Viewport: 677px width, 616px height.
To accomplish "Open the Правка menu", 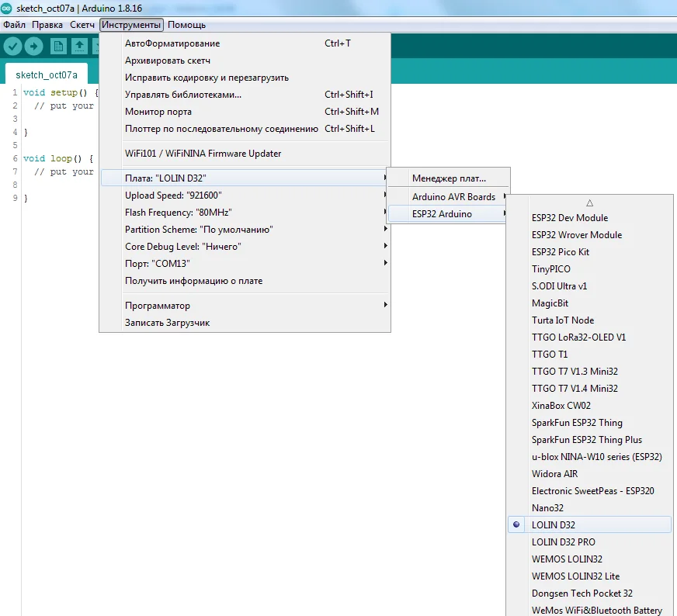I will [47, 25].
